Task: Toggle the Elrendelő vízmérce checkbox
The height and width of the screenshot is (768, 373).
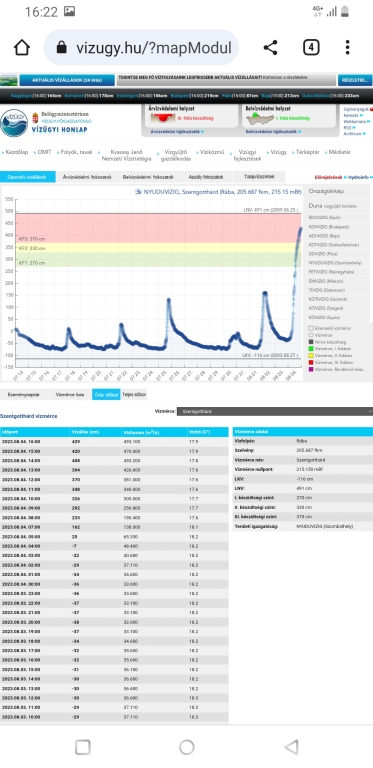Action: (x=311, y=328)
